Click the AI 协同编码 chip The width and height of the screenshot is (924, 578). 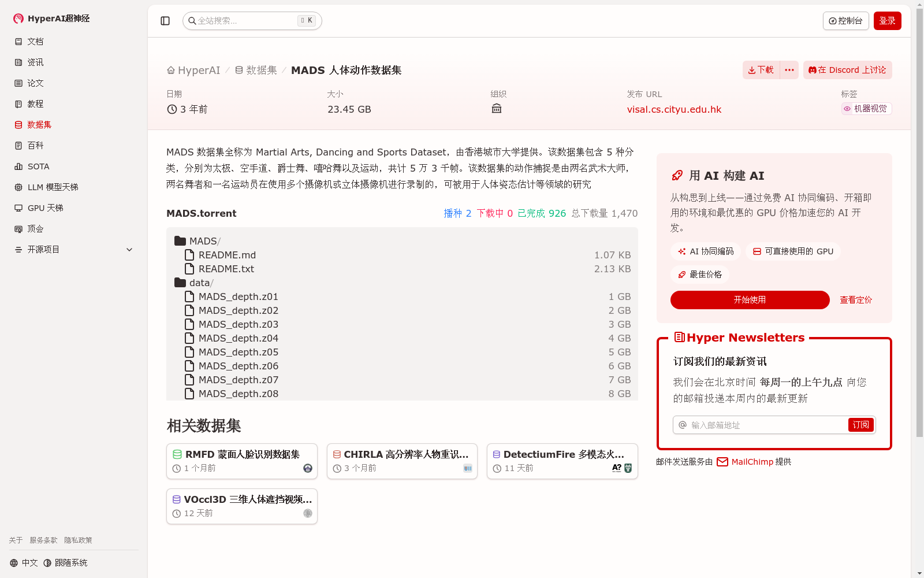point(706,251)
